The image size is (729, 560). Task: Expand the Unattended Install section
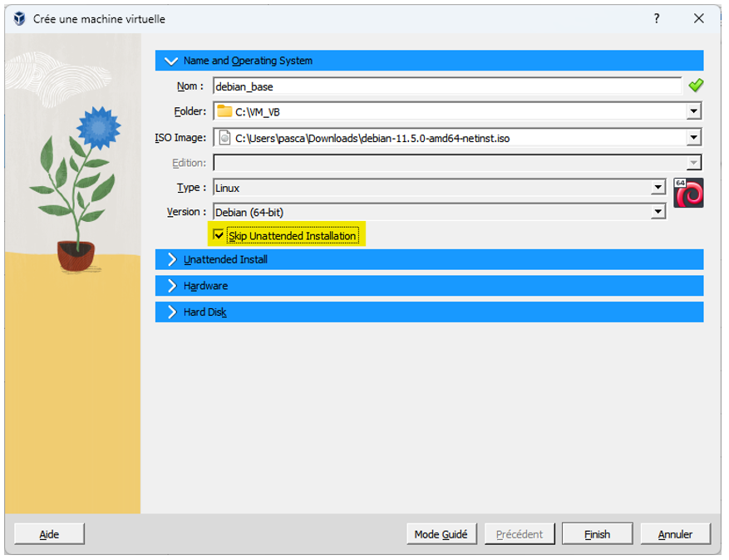click(x=429, y=259)
